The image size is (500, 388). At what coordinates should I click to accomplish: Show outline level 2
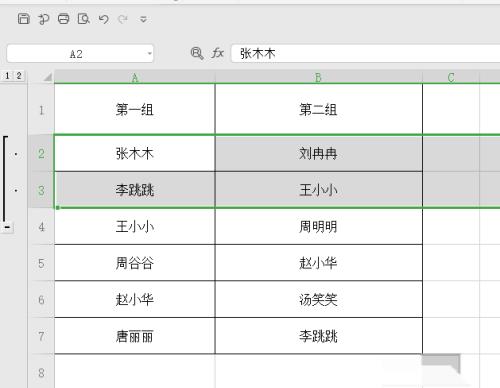pyautogui.click(x=19, y=76)
